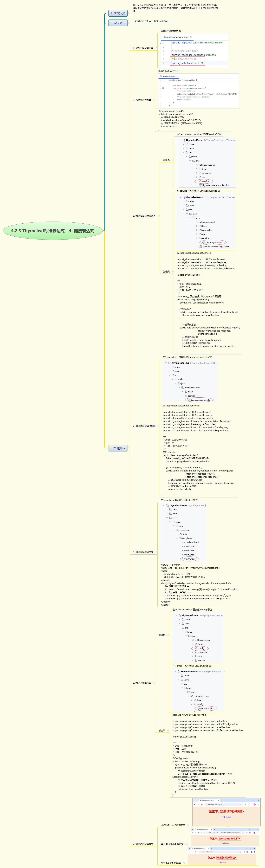The height and width of the screenshot is (868, 265).
Task: Click the gutter icon beside line 59
Action: click(164, 88)
